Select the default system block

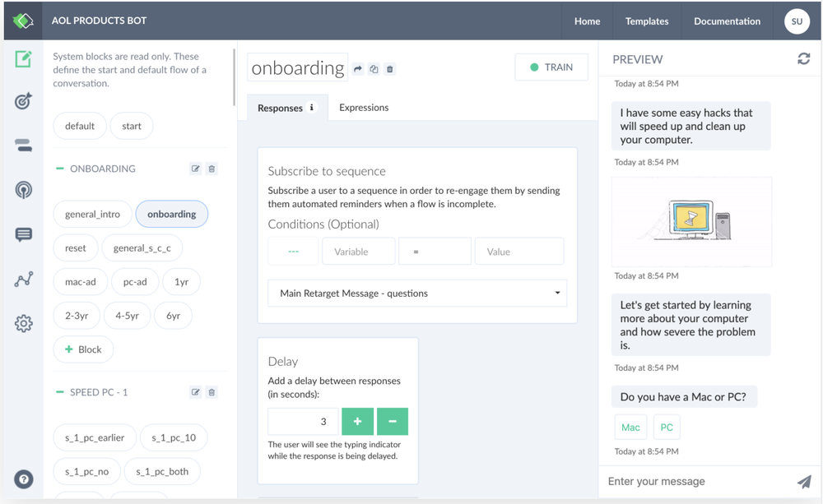80,126
